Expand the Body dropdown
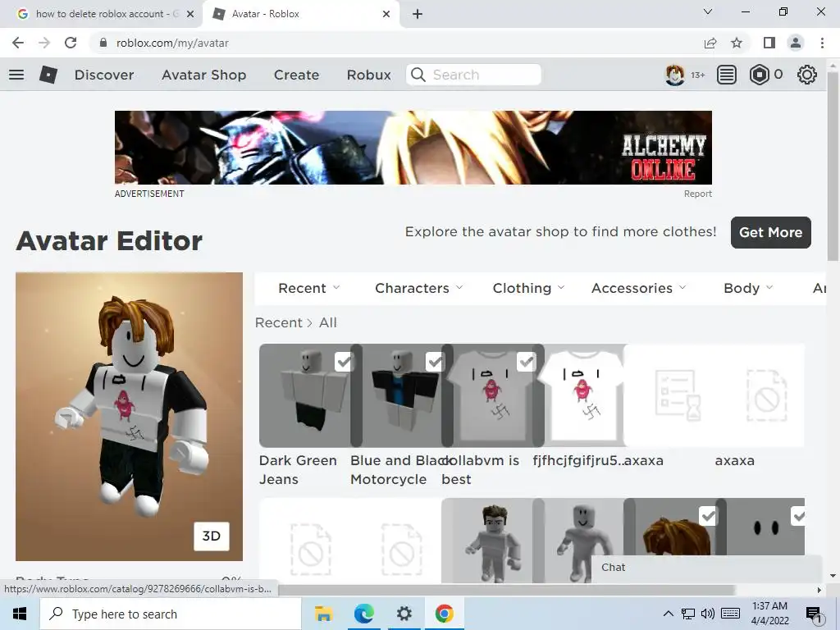The width and height of the screenshot is (840, 630). coord(748,288)
